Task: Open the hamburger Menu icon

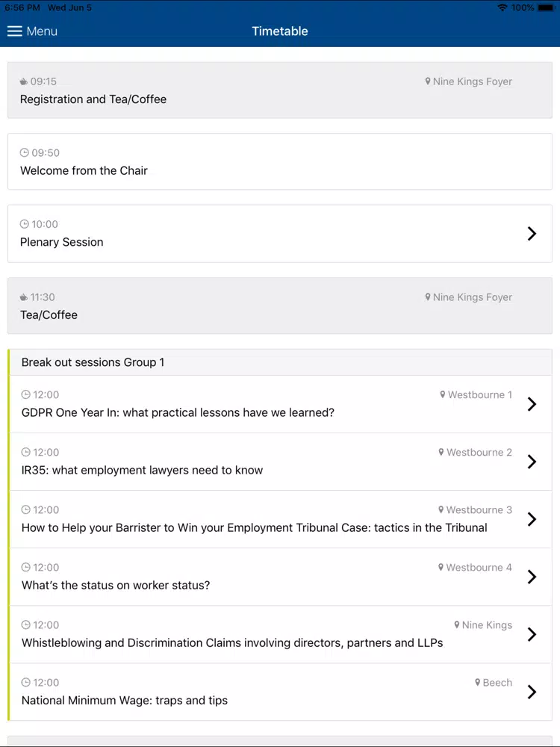Action: click(15, 31)
